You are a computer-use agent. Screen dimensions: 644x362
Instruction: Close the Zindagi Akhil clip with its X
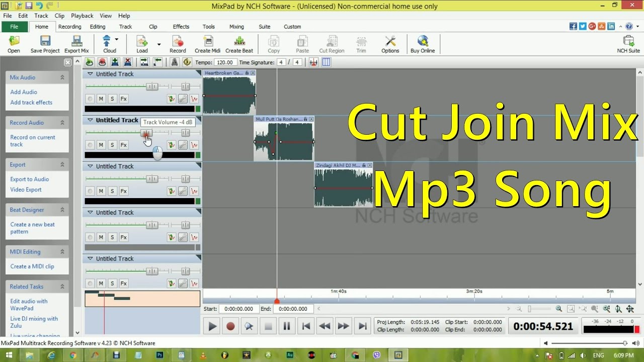(370, 165)
